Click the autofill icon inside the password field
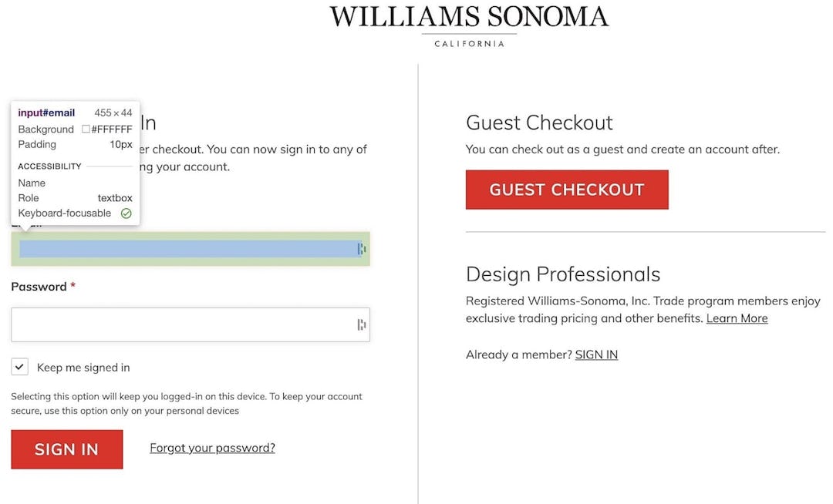833x504 pixels. tap(359, 324)
